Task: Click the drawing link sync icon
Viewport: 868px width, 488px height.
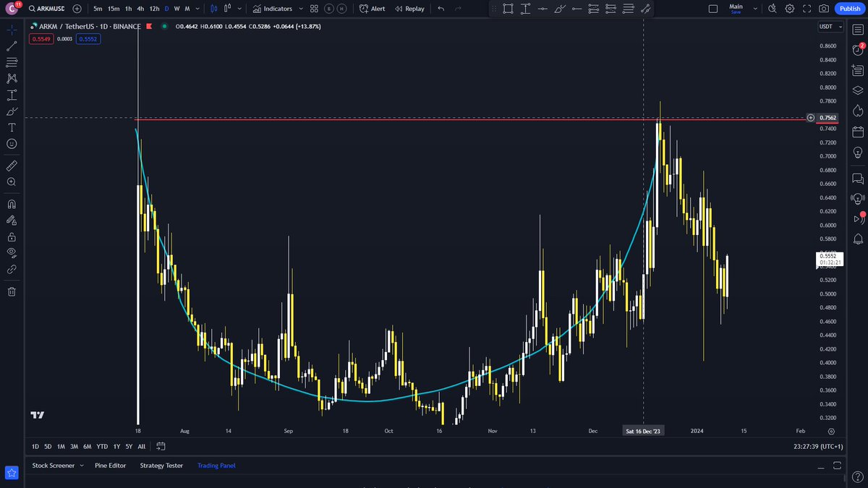Action: 12,269
